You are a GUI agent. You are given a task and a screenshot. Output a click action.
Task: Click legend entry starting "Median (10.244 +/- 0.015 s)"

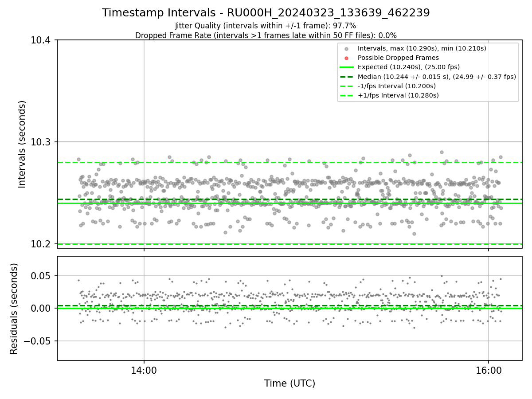coord(437,77)
